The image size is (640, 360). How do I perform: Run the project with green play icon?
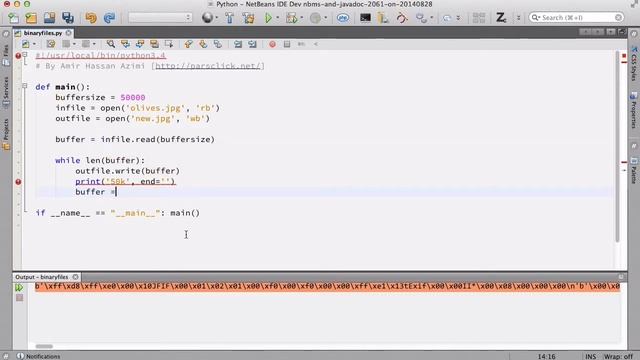268,18
